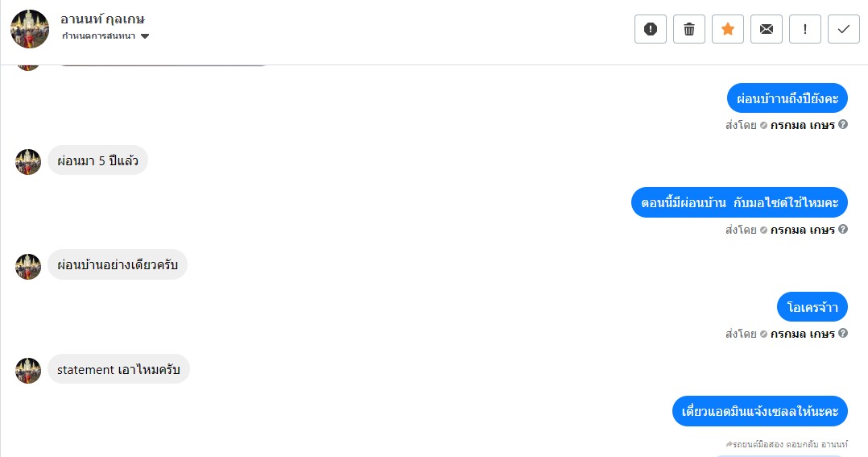The image size is (868, 457).
Task: Click the contact name อานนท์ กุลเกษ
Action: point(101,19)
